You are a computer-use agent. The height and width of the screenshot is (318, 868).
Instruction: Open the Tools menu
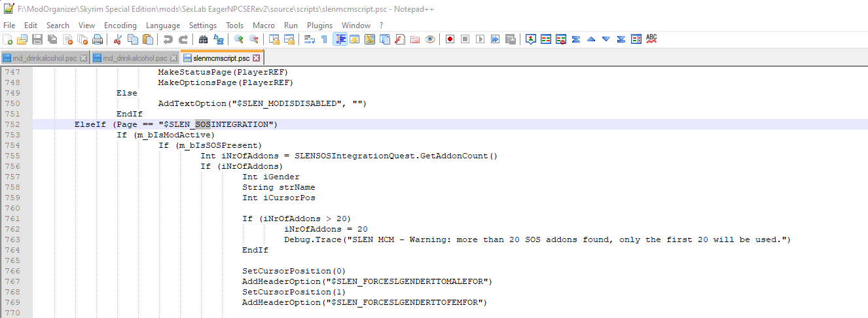click(235, 25)
